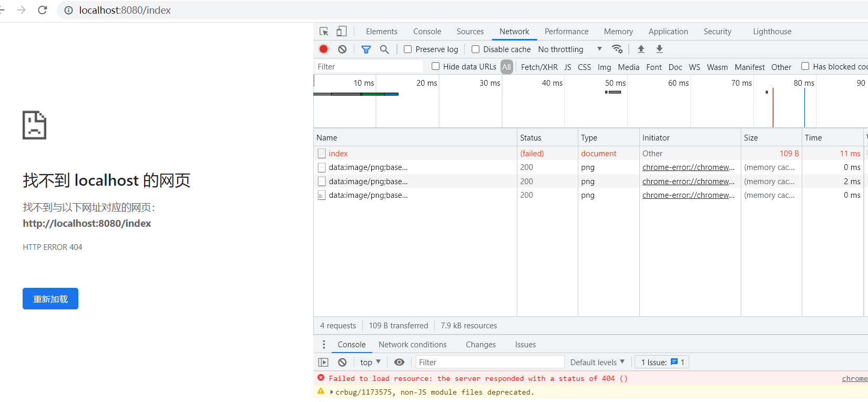Sort by the Time column header
868x402 pixels.
click(x=833, y=137)
